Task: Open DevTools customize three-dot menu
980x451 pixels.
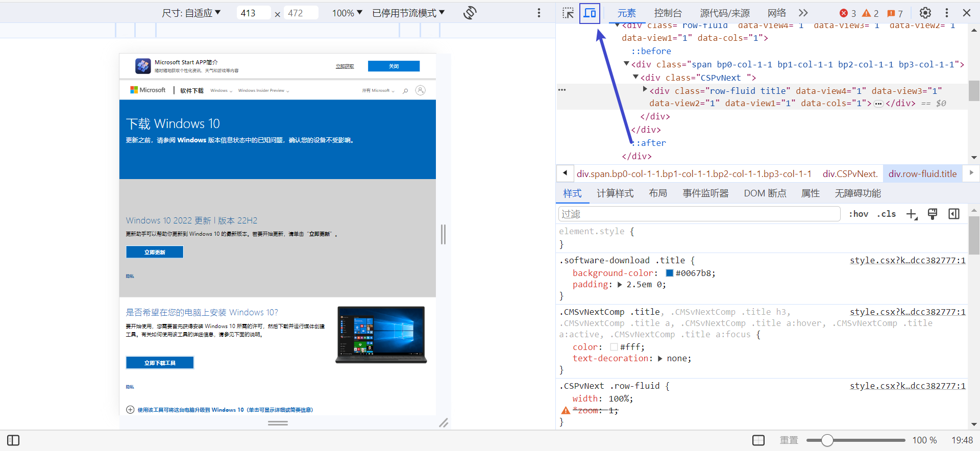Action: coord(947,13)
